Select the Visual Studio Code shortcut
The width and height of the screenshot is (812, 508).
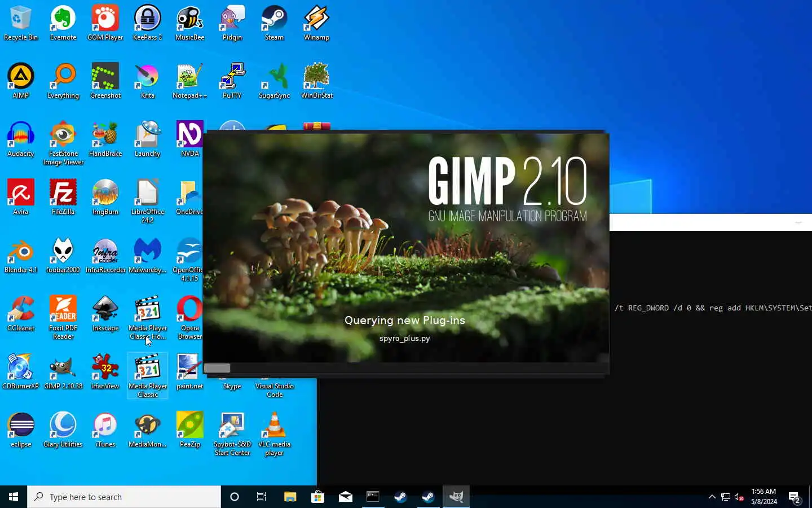point(275,389)
